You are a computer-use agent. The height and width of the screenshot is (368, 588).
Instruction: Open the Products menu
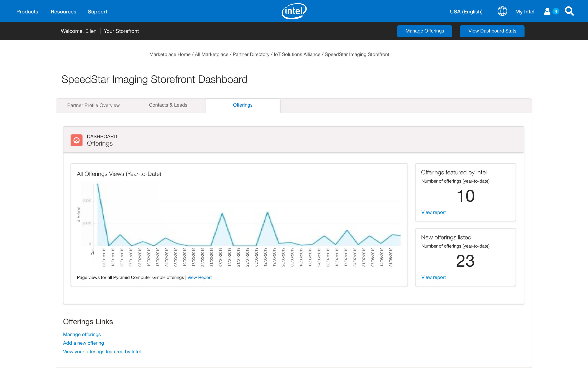[27, 12]
